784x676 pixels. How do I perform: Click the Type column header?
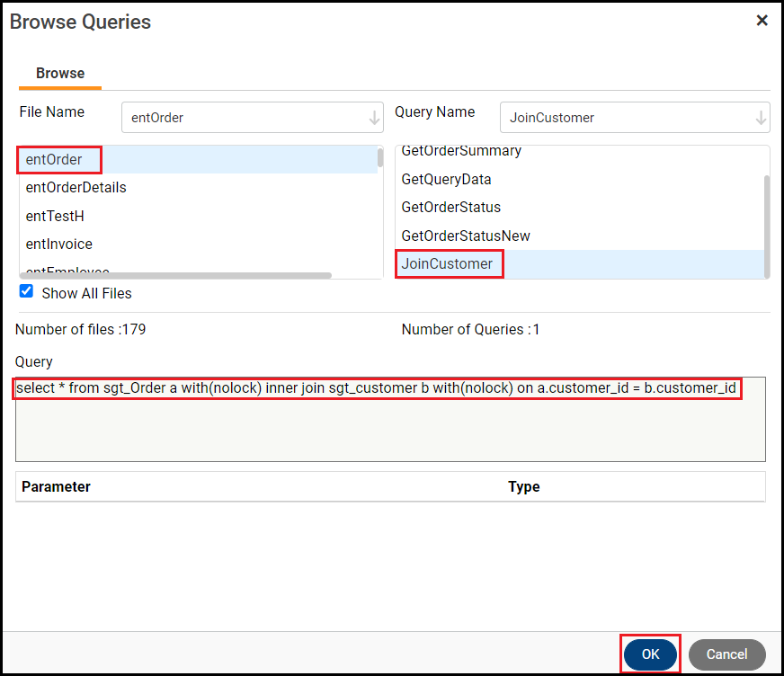click(523, 486)
